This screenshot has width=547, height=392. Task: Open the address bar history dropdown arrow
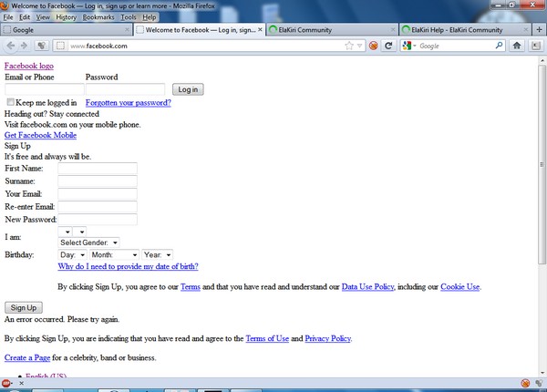[359, 46]
